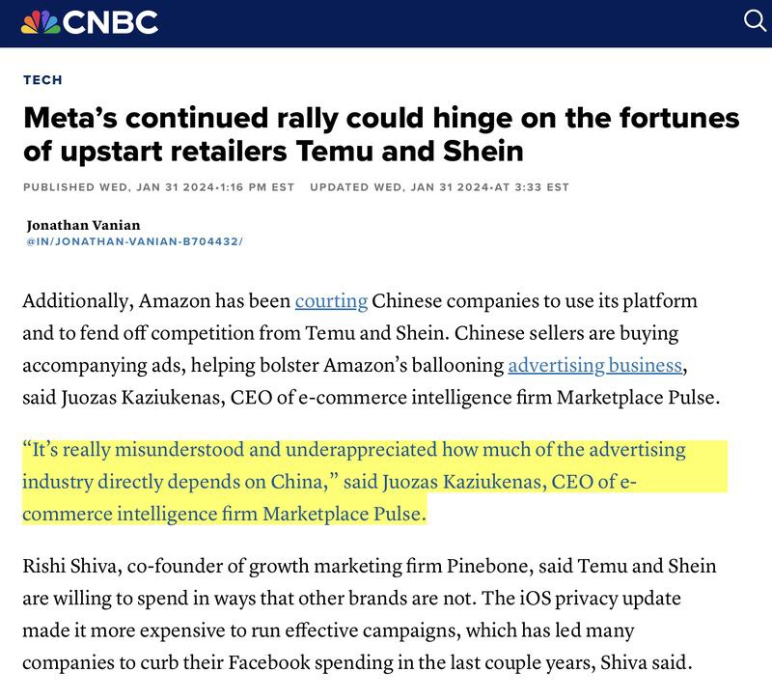Image resolution: width=772 pixels, height=700 pixels.
Task: Click the article headline about Meta's rally
Action: pos(381,134)
